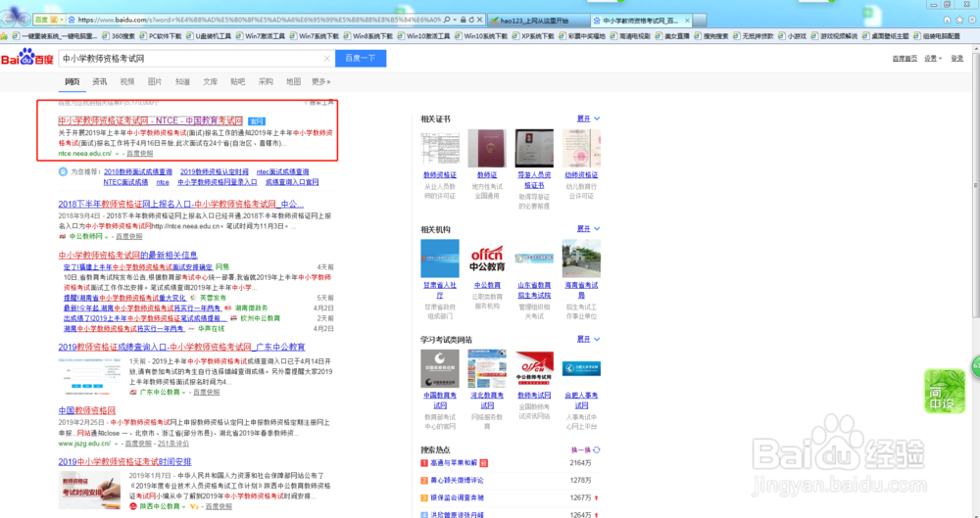Click the green 简中设 floating widget
This screenshot has height=518, width=980.
pos(945,392)
